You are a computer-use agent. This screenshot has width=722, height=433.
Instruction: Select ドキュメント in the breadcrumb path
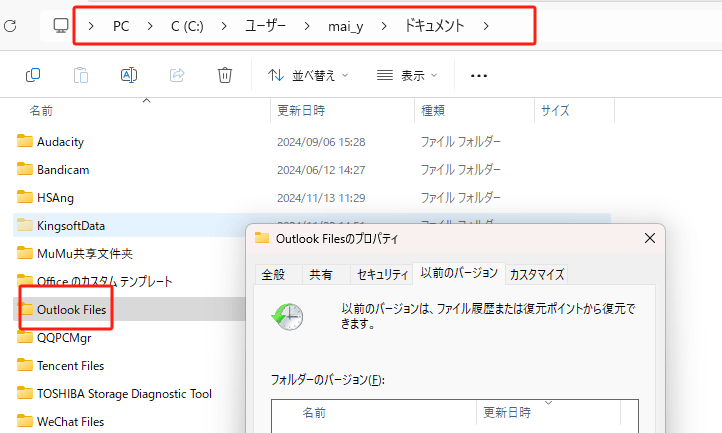click(434, 26)
